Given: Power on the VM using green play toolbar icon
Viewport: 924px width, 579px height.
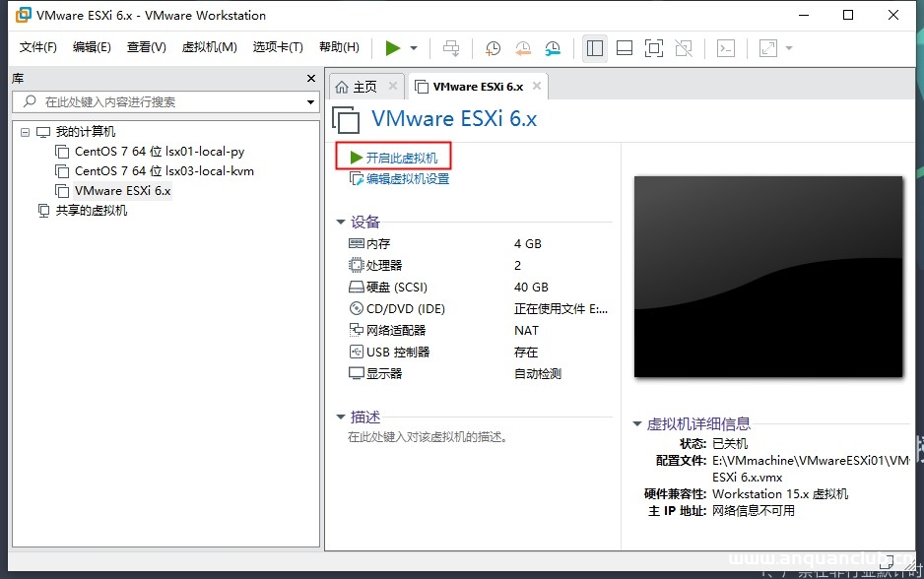Looking at the screenshot, I should [391, 47].
